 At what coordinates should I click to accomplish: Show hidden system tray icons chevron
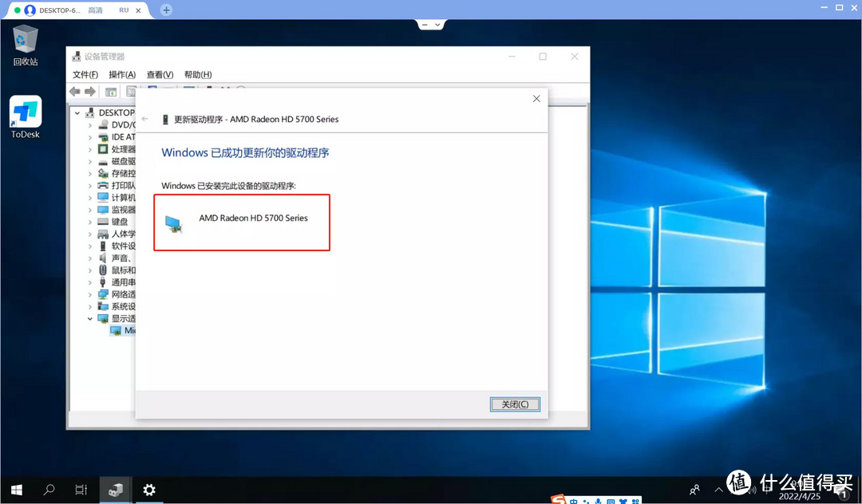click(718, 490)
